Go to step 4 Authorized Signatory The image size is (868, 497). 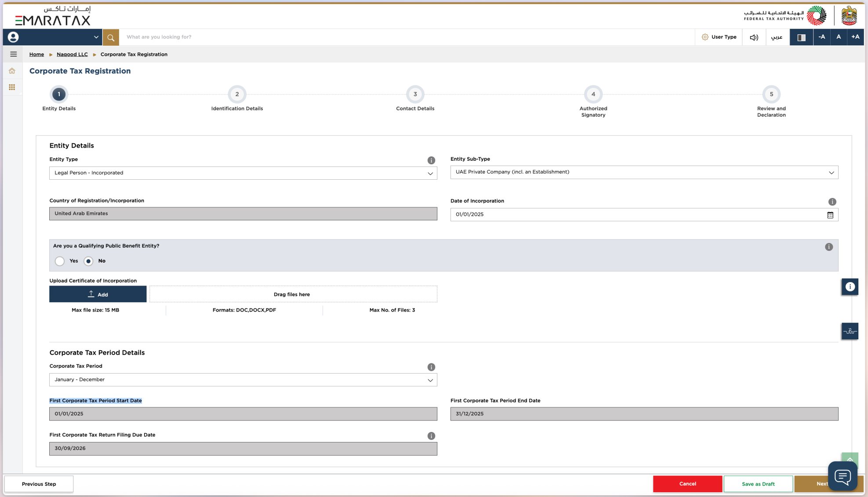[x=593, y=94]
